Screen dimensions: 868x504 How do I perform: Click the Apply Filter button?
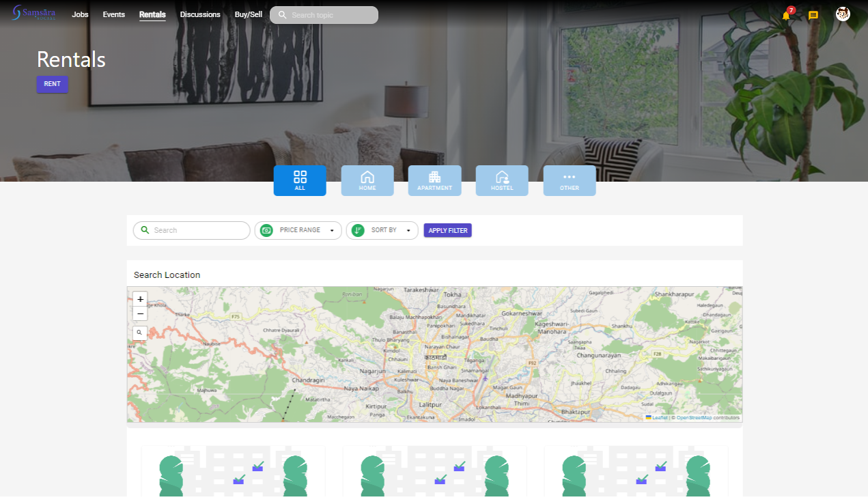(x=448, y=230)
